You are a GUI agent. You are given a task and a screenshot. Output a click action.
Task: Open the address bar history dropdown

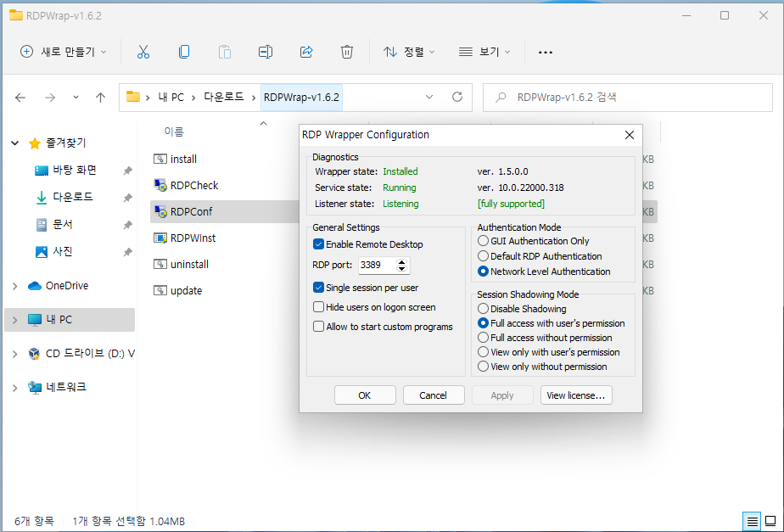(429, 97)
